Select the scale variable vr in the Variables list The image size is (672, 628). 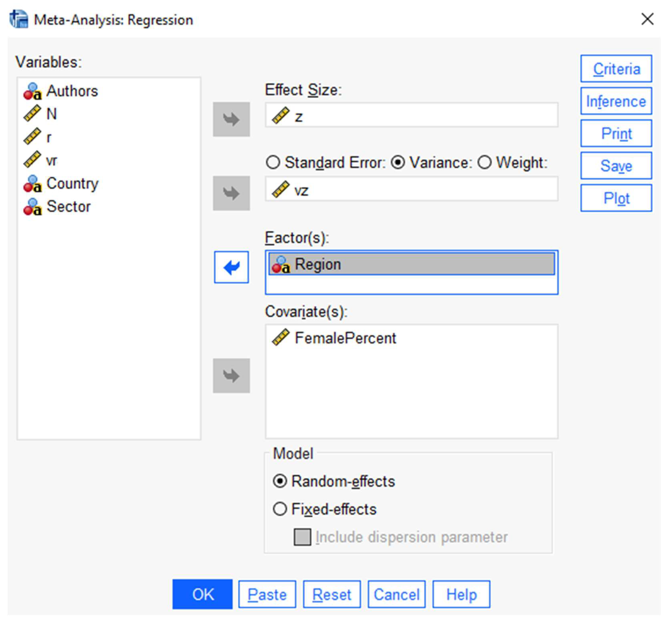click(51, 160)
